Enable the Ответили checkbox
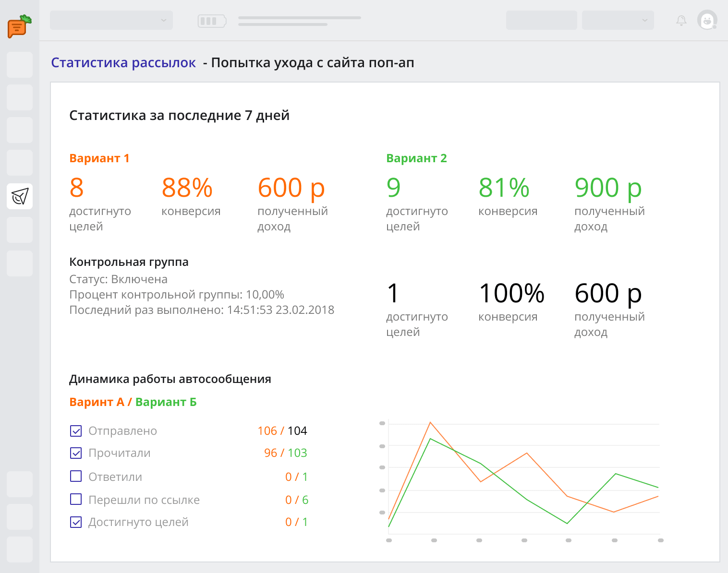728x573 pixels. pyautogui.click(x=76, y=476)
